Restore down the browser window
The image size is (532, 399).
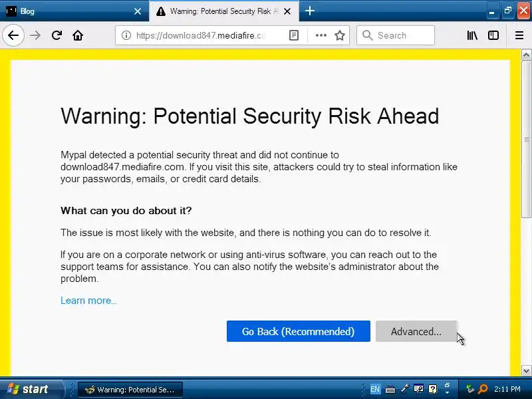point(507,11)
